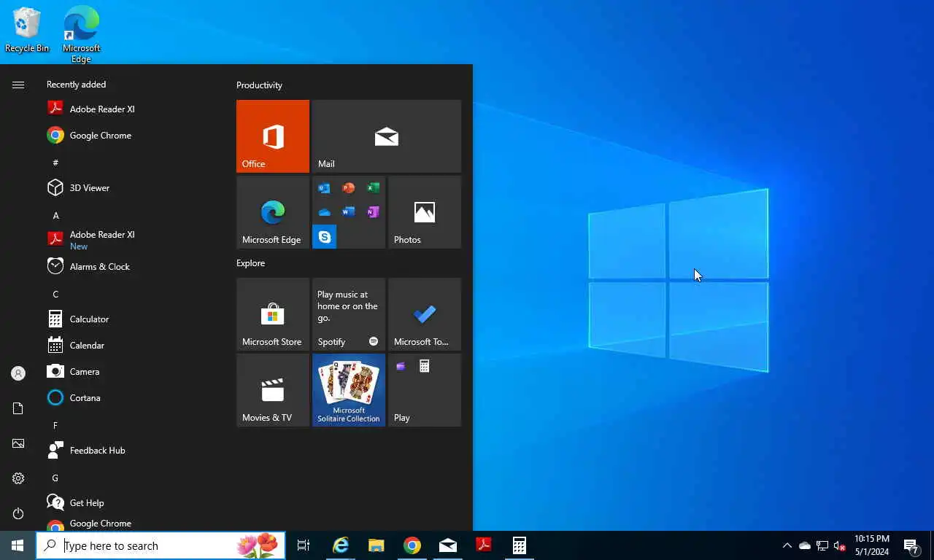Open Pictures from Start sidebar
This screenshot has width=934, height=560.
click(18, 443)
